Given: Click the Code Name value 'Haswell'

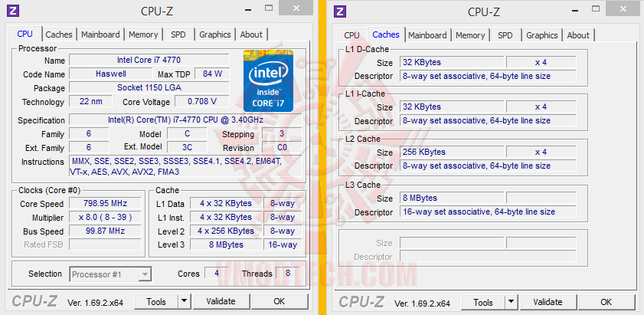Looking at the screenshot, I should (111, 74).
